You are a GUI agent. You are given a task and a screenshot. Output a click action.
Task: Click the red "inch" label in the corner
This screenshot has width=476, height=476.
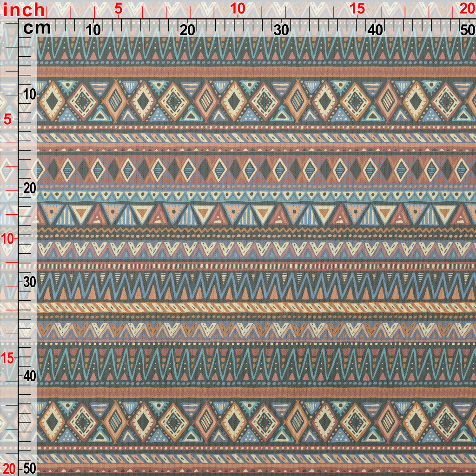pos(24,10)
